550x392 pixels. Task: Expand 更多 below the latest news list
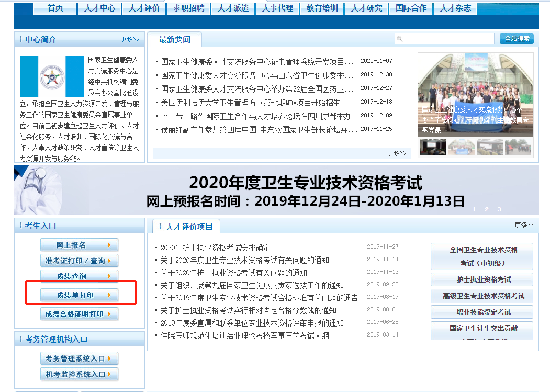click(396, 153)
